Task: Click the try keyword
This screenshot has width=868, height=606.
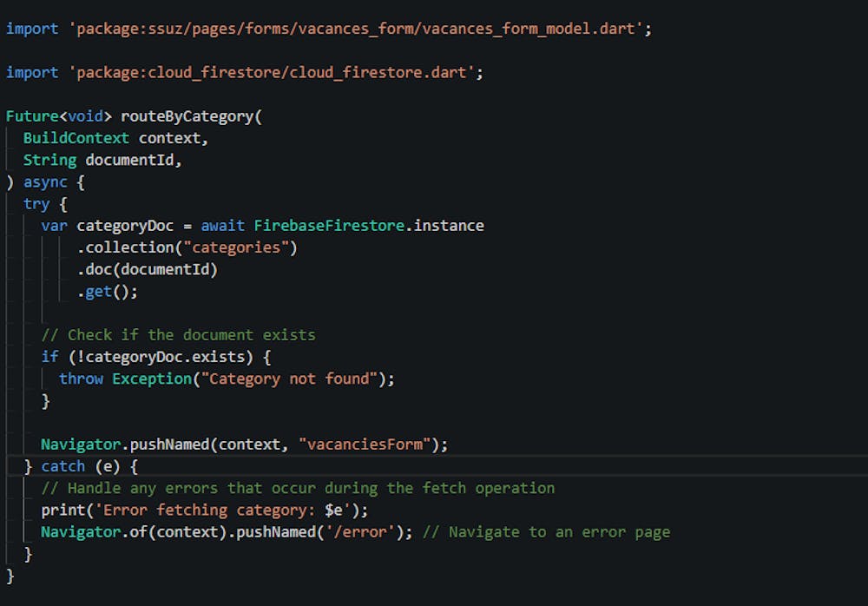Action: 36,204
